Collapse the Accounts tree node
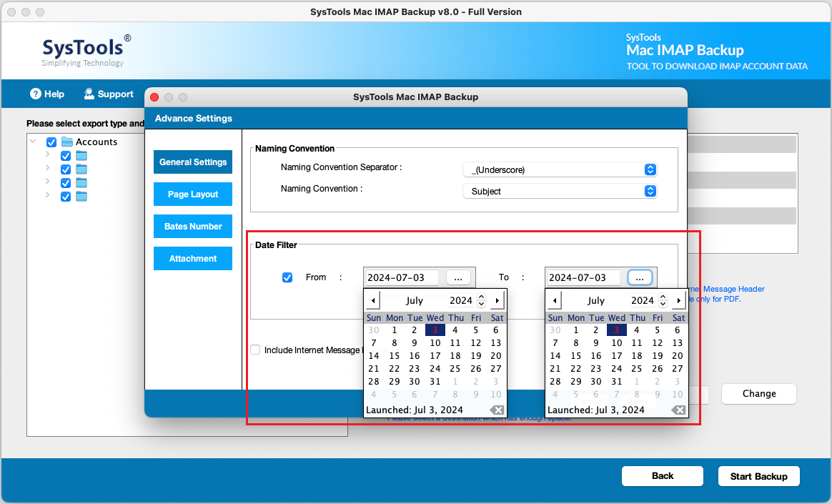 click(33, 142)
